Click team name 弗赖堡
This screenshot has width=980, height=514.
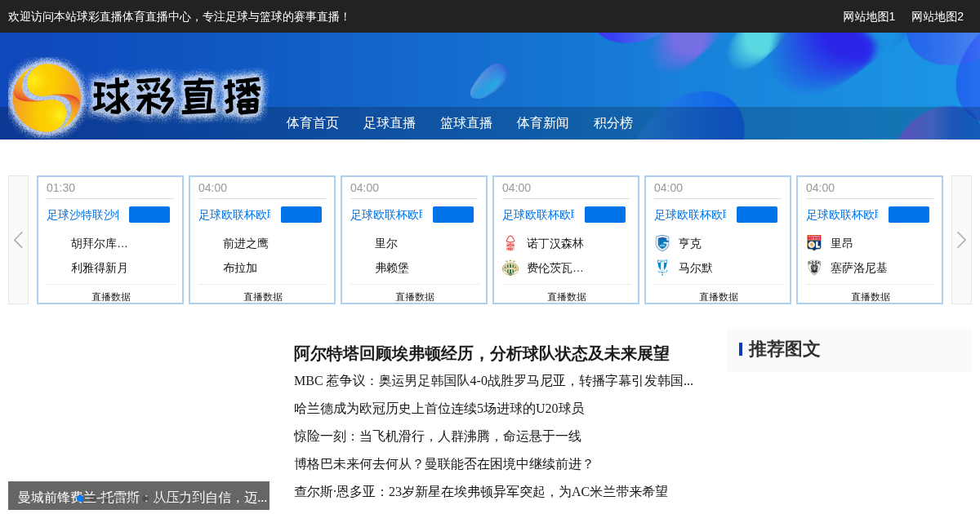click(392, 268)
